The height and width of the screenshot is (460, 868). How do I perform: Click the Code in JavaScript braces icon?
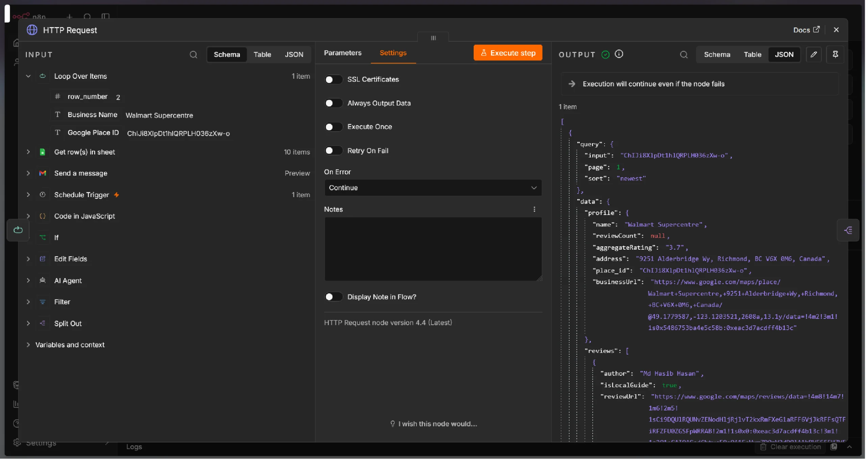coord(42,216)
